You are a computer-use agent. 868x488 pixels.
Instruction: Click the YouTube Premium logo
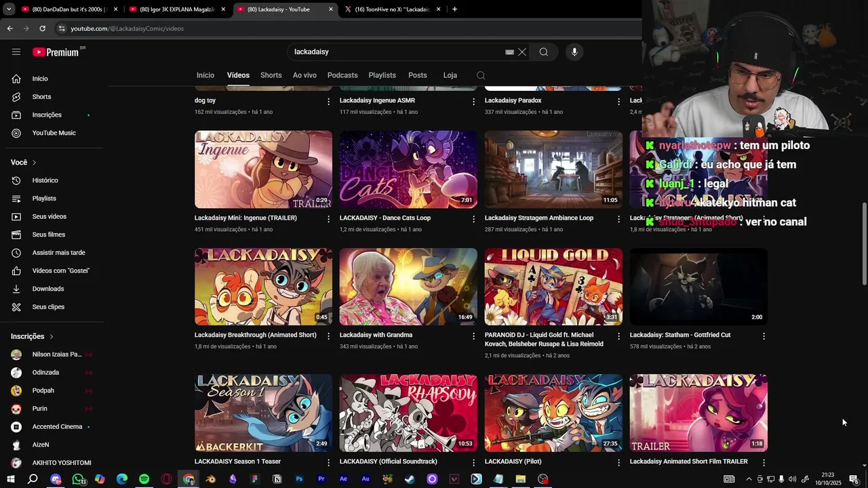(x=56, y=52)
